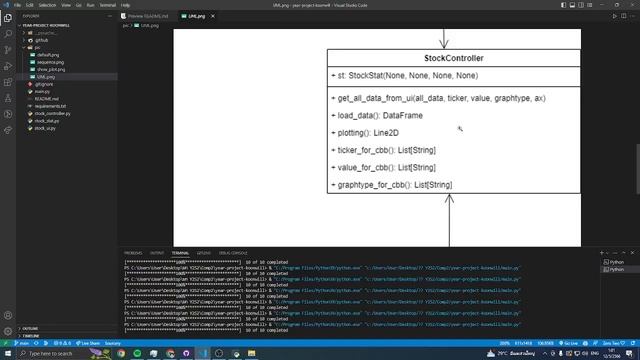Viewport: 640px width, 360px height.
Task: Open main.py file
Action: click(67, 91)
